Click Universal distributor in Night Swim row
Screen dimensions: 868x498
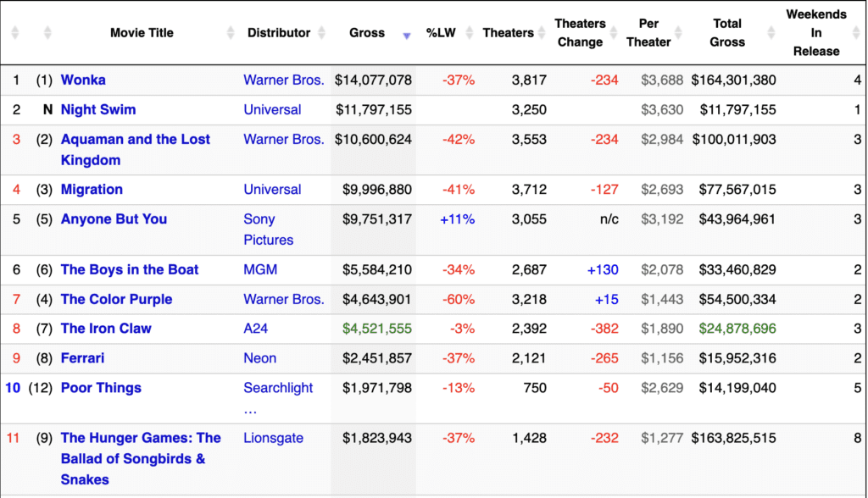pyautogui.click(x=272, y=109)
